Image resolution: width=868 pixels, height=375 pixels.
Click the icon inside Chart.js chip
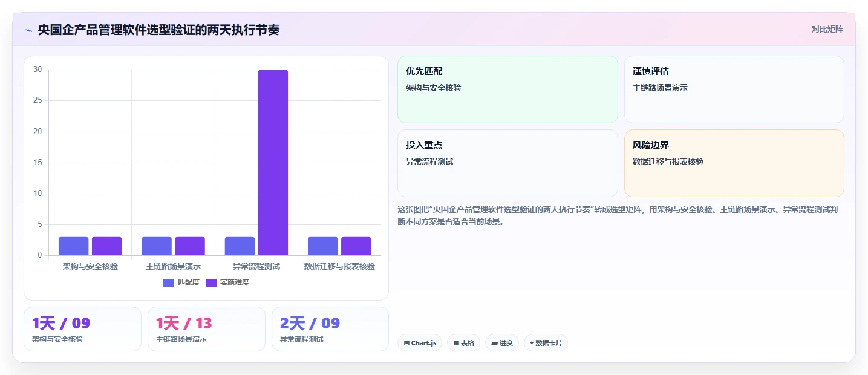pyautogui.click(x=406, y=343)
